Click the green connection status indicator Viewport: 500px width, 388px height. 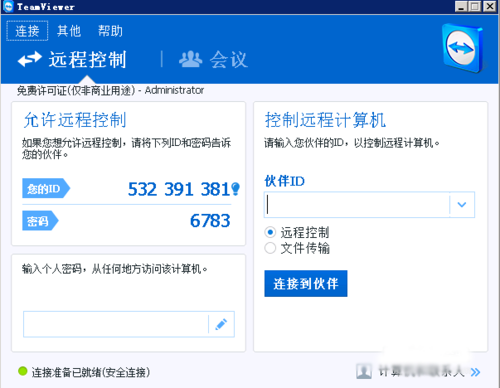pyautogui.click(x=23, y=371)
